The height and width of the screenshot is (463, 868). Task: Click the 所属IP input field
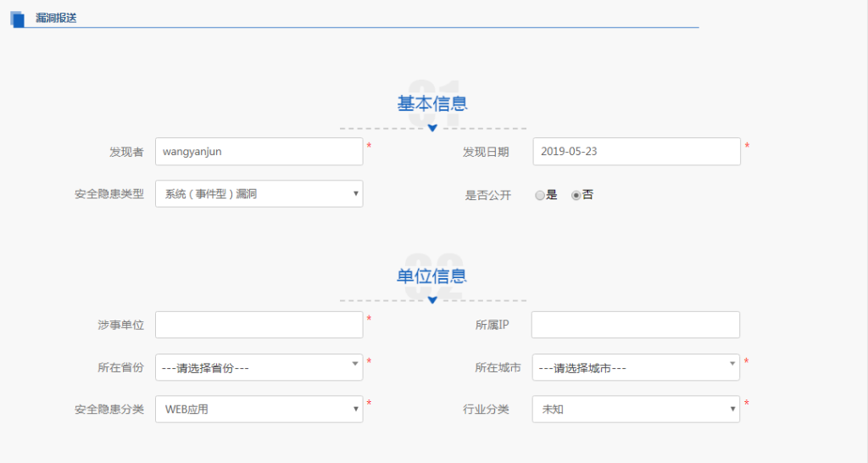[636, 325]
